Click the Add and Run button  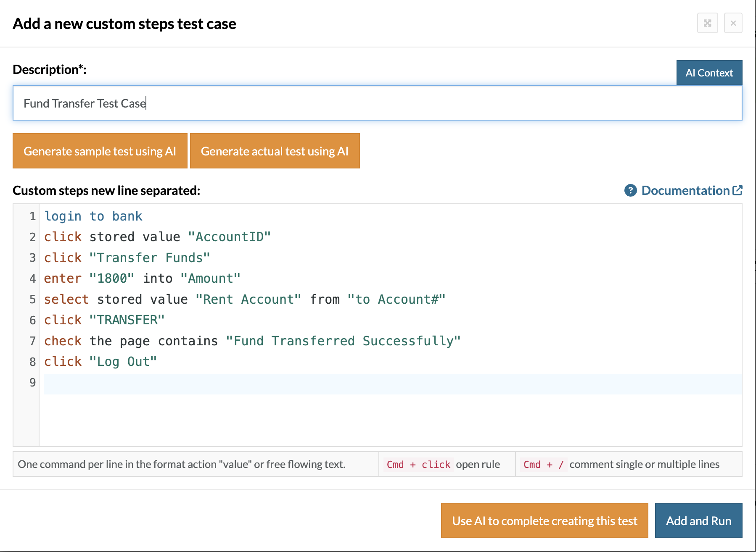tap(698, 520)
